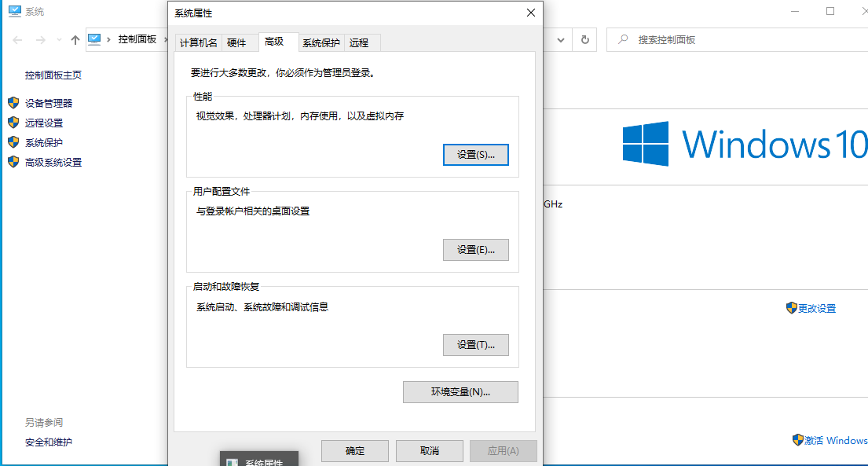Close the 系统属性 dialog
Viewport: 868px width, 466px height.
tap(530, 13)
